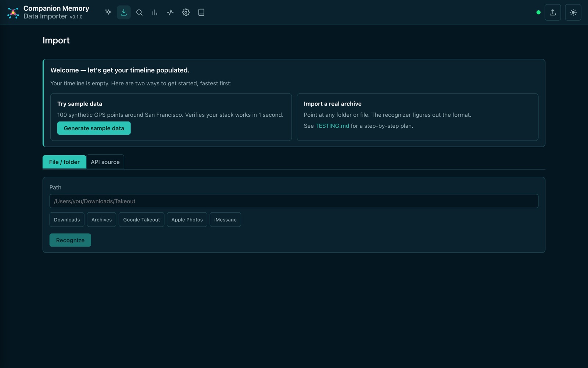Open the bar chart statistics icon
This screenshot has width=588, height=368.
click(155, 12)
